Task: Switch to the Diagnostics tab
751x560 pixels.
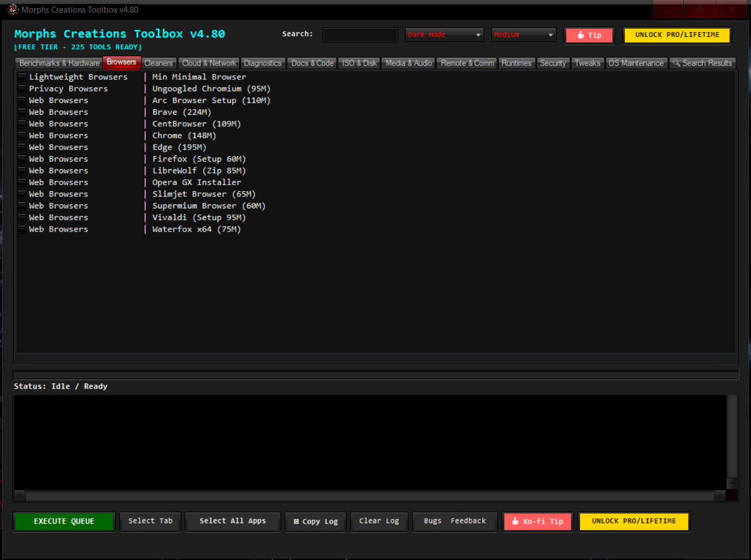Action: [x=263, y=63]
